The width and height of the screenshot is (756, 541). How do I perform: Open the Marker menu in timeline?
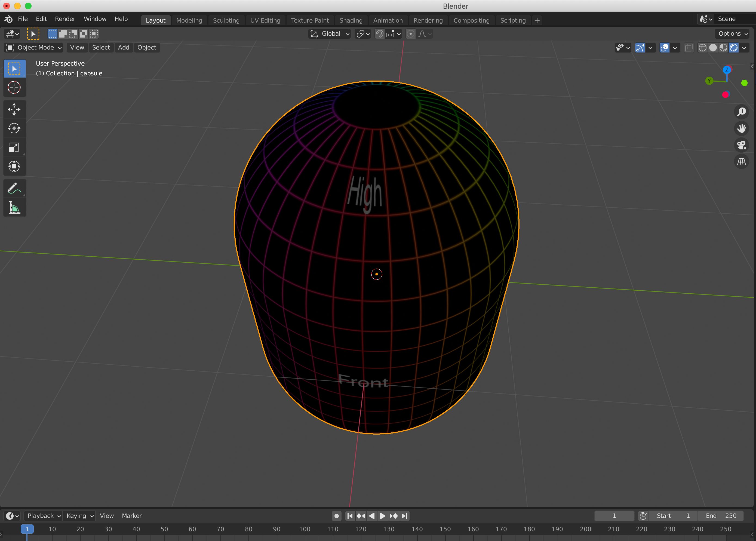(131, 516)
